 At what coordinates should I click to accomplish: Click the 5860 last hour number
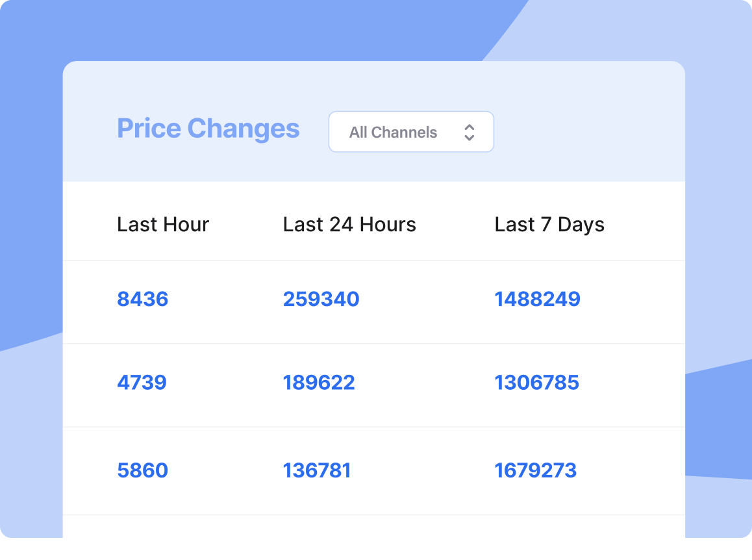(x=142, y=470)
